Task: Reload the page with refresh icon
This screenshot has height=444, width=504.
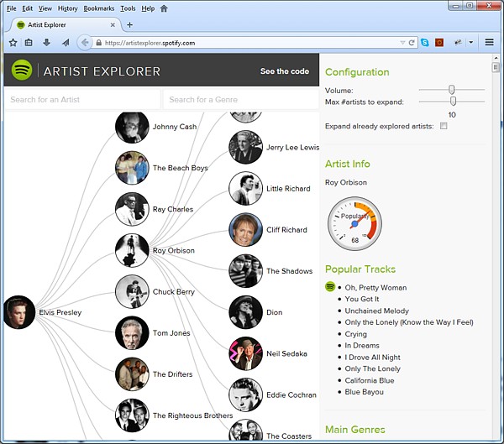Action: 412,43
